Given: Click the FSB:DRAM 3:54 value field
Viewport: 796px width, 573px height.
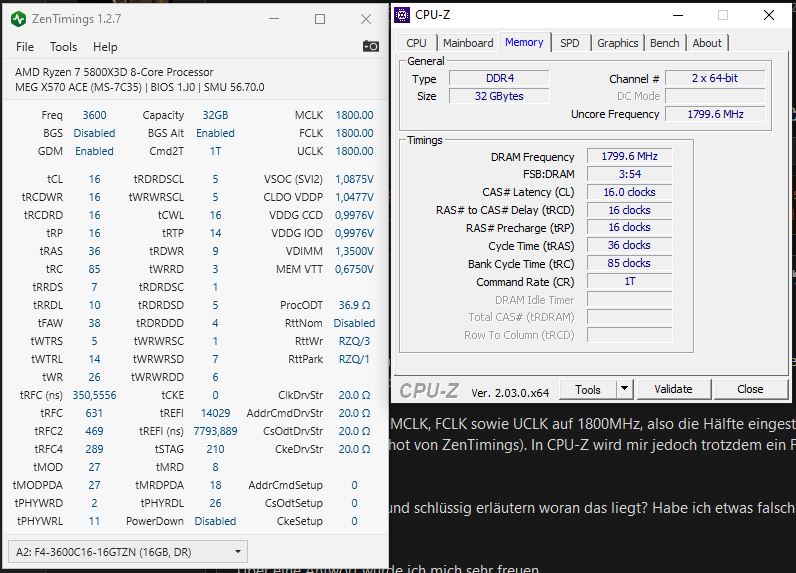Looking at the screenshot, I should point(629,175).
